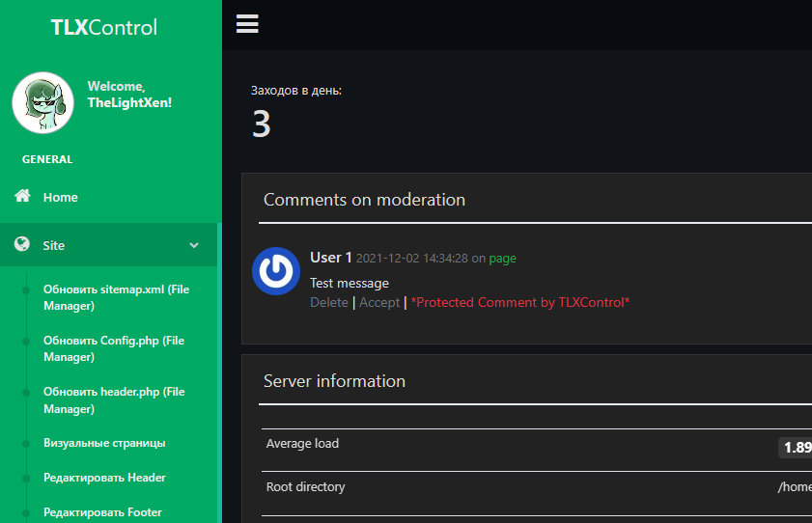Click the comment timestamp 2021-12-02 14:34:28
Image resolution: width=812 pixels, height=523 pixels.
(x=411, y=259)
